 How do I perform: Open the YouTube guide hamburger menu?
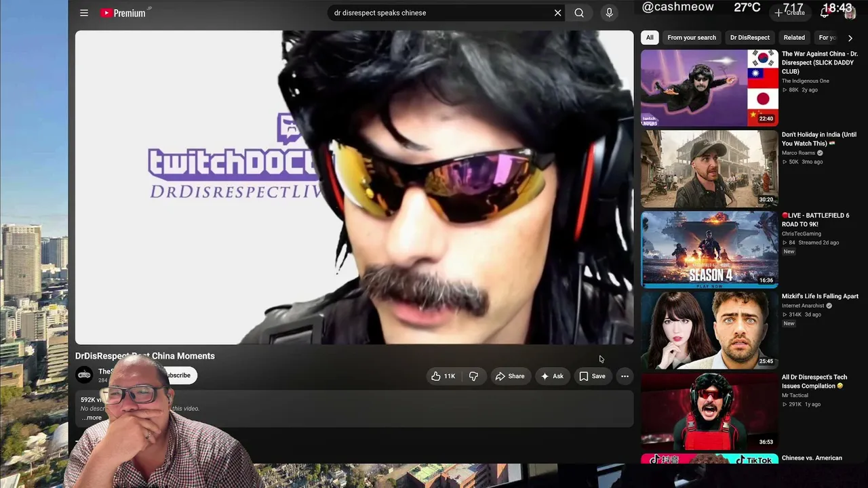pyautogui.click(x=84, y=13)
